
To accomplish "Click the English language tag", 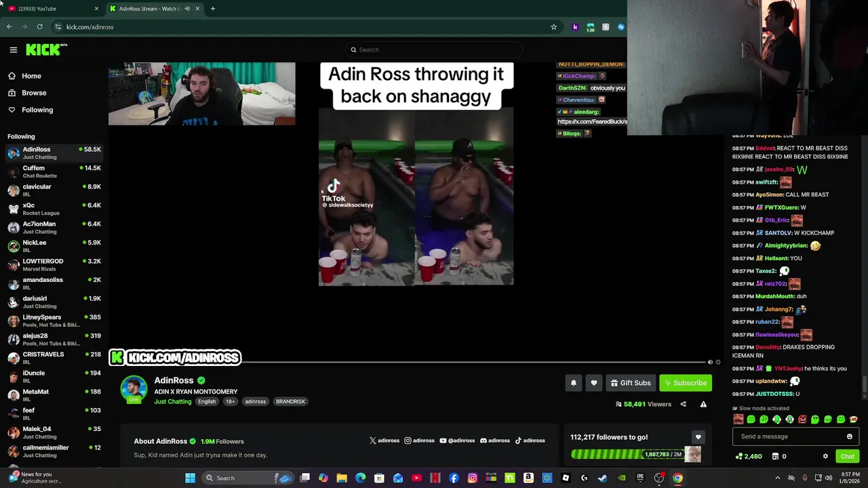I will point(207,401).
